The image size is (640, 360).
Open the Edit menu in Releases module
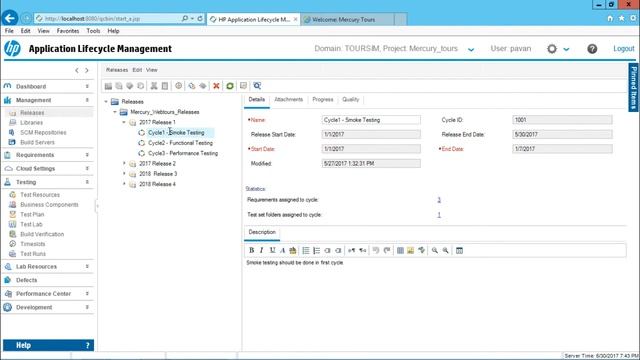137,70
